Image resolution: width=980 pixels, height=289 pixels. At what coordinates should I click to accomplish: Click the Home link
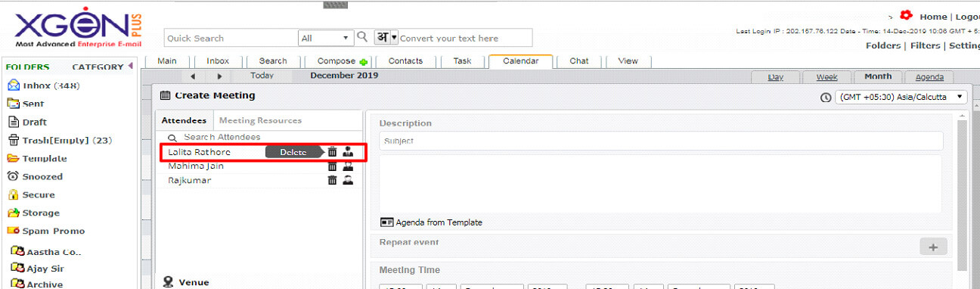tap(933, 17)
